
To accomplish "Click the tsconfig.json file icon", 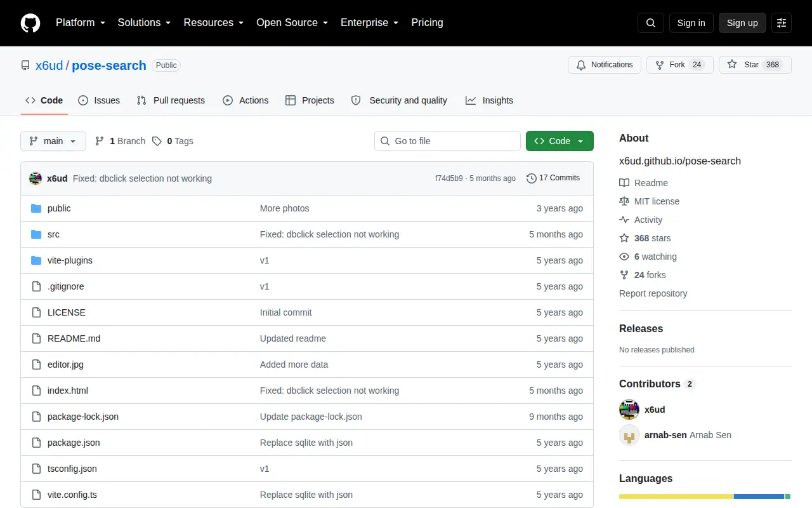I will coord(36,469).
